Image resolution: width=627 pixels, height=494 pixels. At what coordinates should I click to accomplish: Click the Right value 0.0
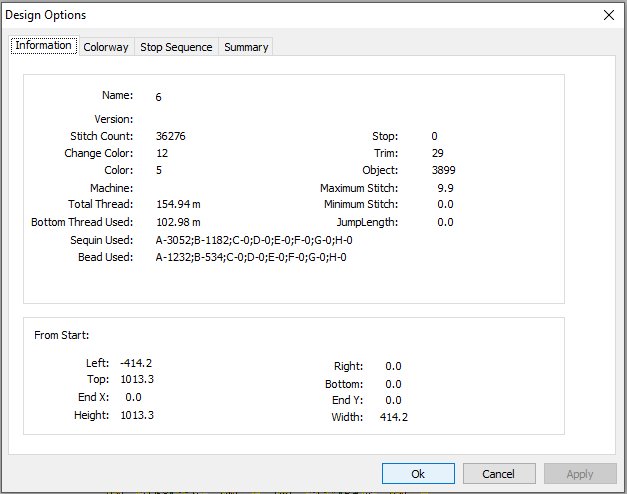coord(393,366)
